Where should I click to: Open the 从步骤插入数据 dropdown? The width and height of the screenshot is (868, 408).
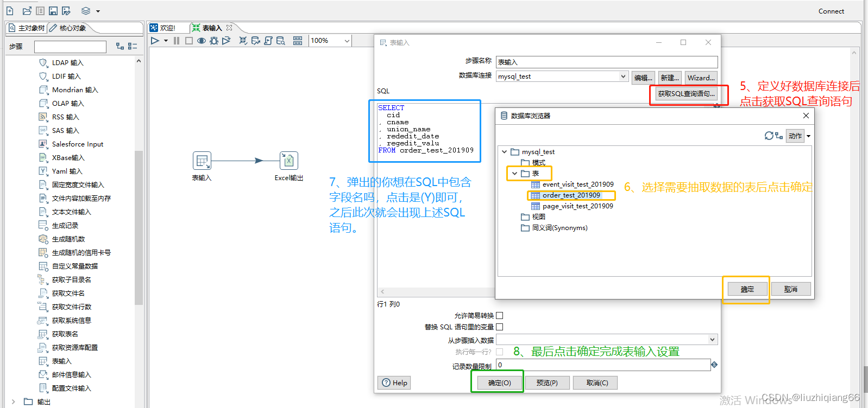pyautogui.click(x=712, y=340)
